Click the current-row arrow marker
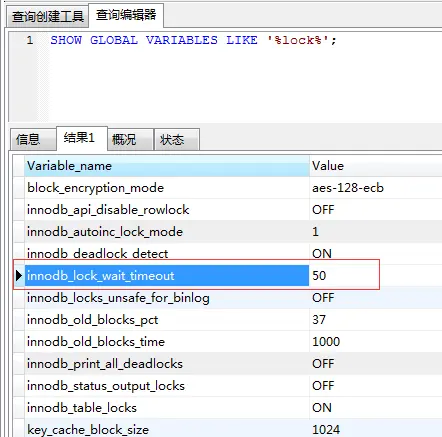This screenshot has width=442, height=437. [x=19, y=276]
